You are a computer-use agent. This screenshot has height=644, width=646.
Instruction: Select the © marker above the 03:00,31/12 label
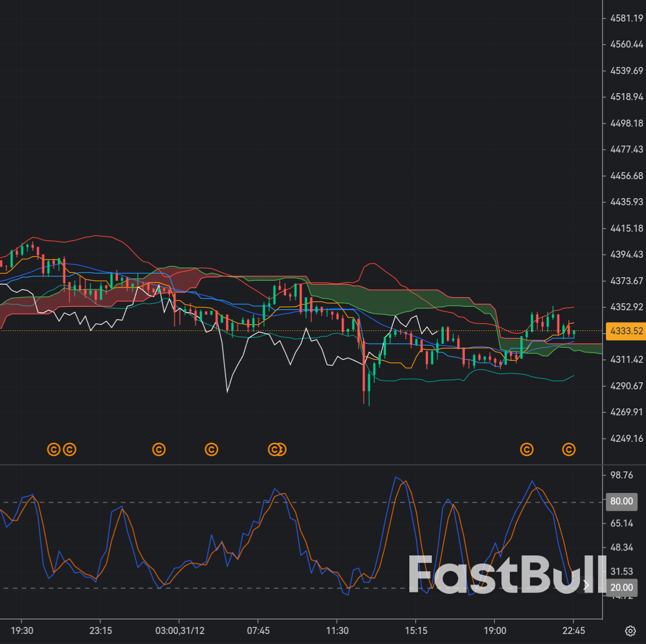(159, 449)
